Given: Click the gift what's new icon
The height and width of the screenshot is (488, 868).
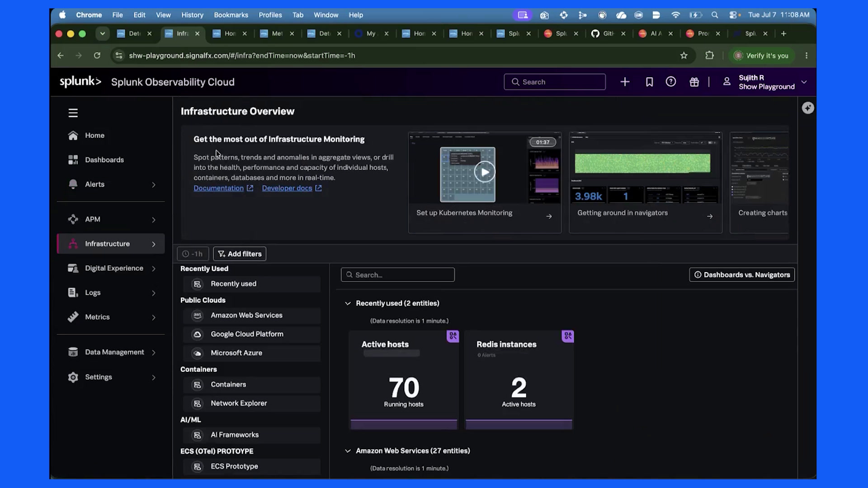Looking at the screenshot, I should pos(694,82).
